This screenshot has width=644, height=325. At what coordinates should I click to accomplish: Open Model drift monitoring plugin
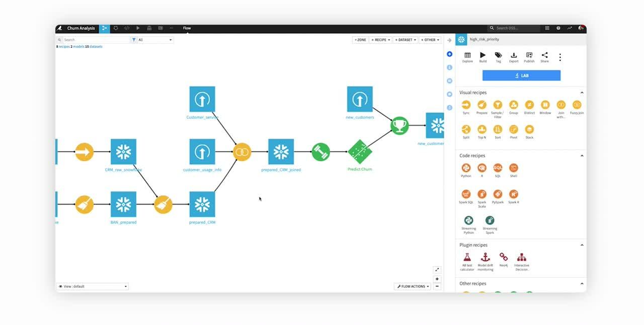(x=486, y=257)
